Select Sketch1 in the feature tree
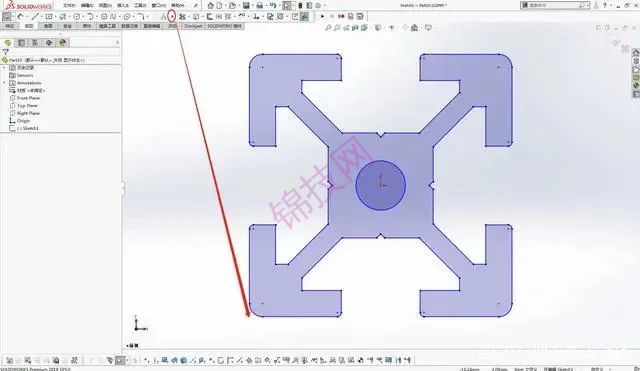 [28, 128]
